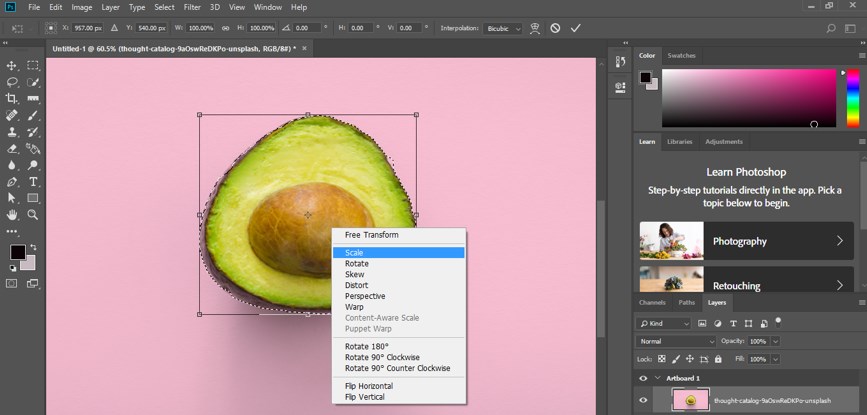Switch to warp mode in options bar

535,28
